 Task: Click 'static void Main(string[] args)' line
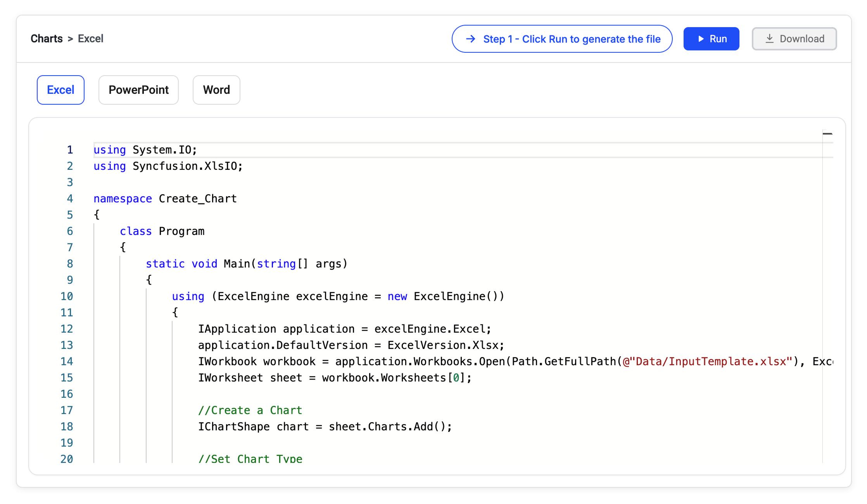247,264
